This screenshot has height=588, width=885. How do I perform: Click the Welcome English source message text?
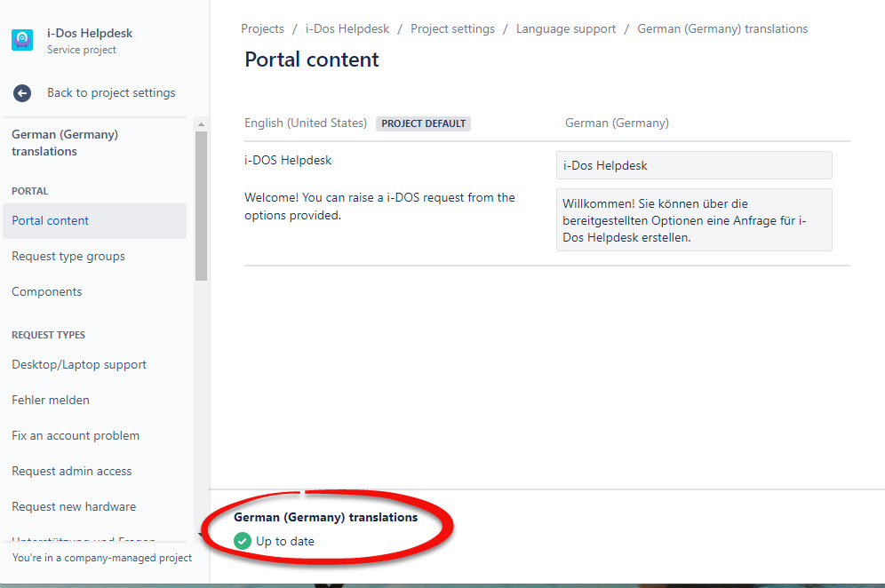tap(379, 207)
